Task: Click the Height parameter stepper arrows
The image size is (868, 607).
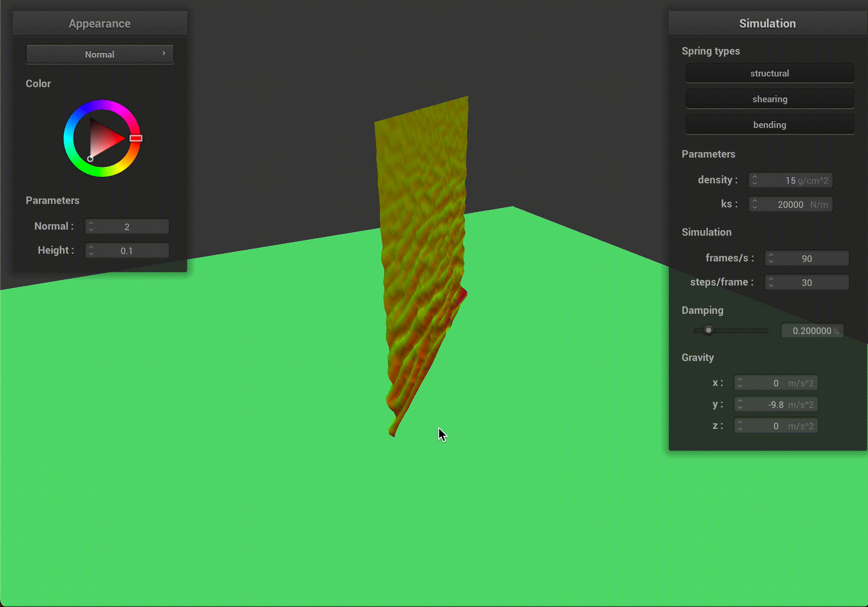Action: pos(91,251)
